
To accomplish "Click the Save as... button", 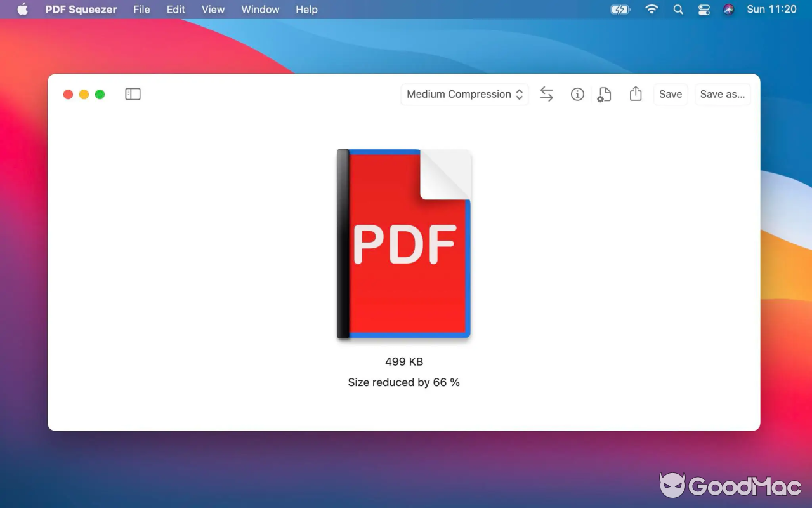I will pyautogui.click(x=723, y=94).
